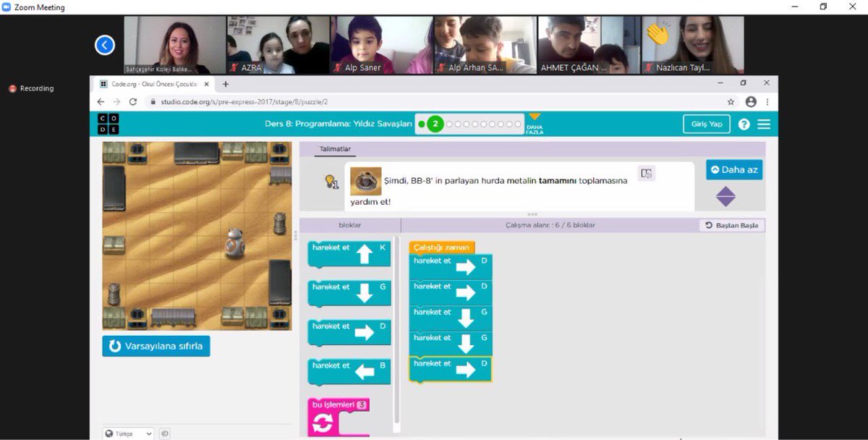Reload the studio.code.org page

click(133, 102)
